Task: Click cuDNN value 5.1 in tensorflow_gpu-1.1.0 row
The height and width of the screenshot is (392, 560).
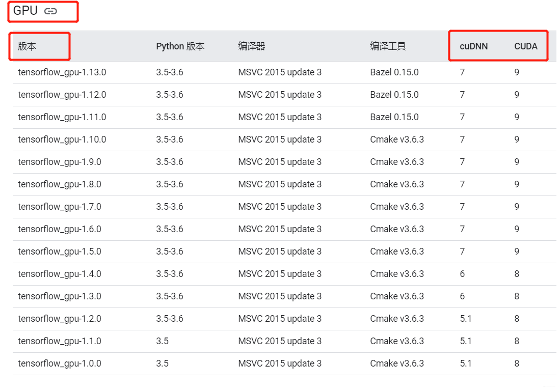Action: coord(466,342)
